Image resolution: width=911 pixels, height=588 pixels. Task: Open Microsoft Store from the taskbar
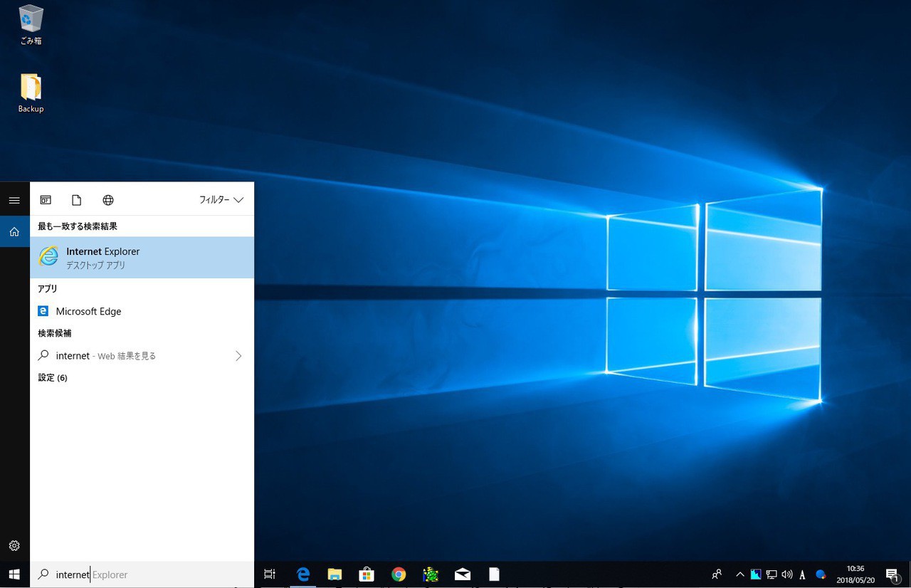[x=367, y=574]
